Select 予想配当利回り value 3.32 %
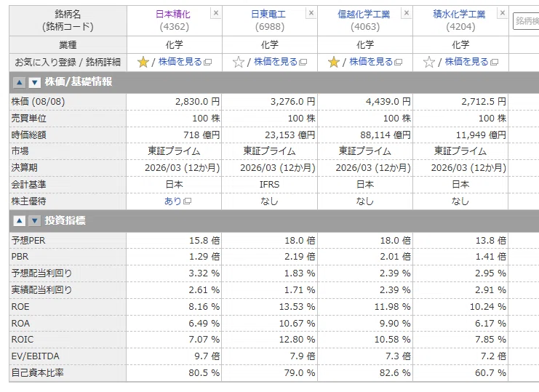539x392 pixels. [x=204, y=273]
